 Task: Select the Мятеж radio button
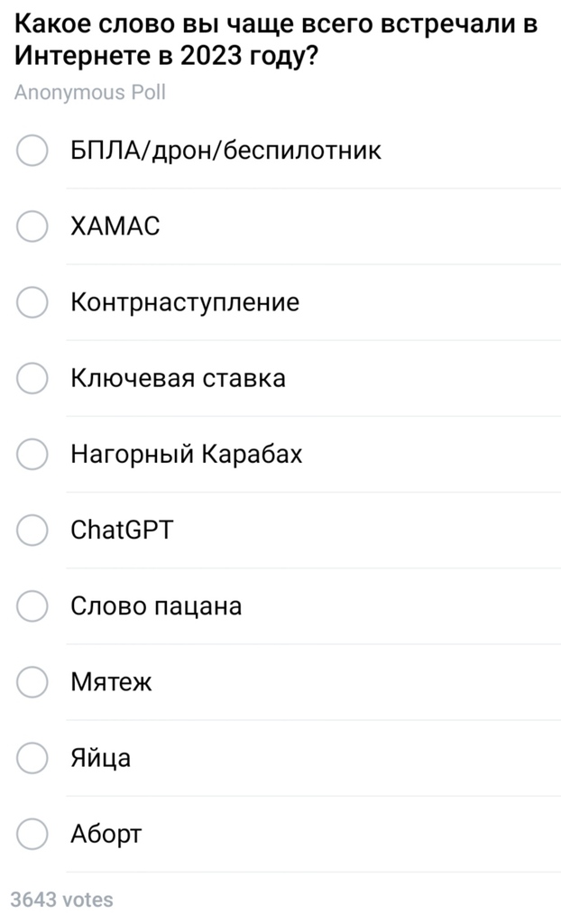32,682
